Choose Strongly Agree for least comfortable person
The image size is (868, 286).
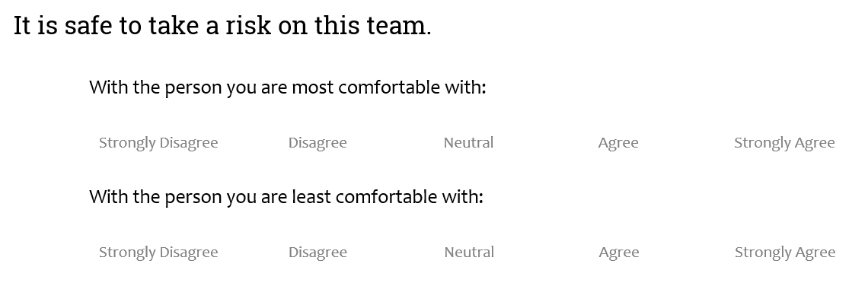pyautogui.click(x=785, y=253)
